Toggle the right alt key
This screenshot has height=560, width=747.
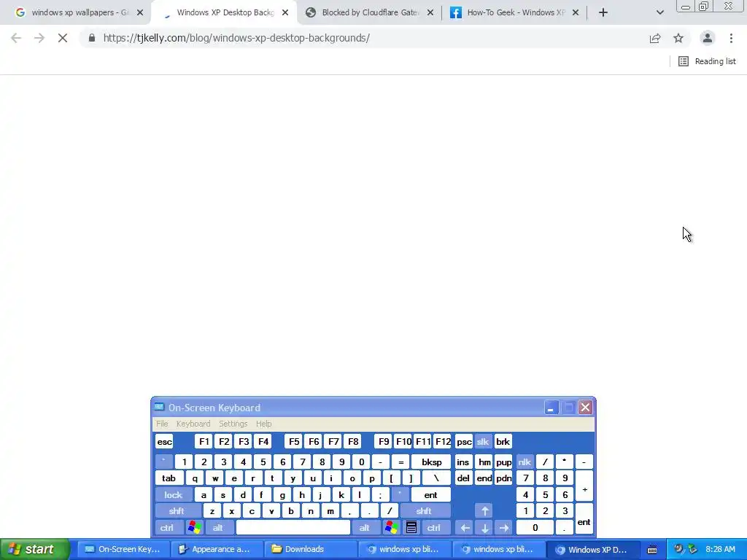(x=365, y=528)
